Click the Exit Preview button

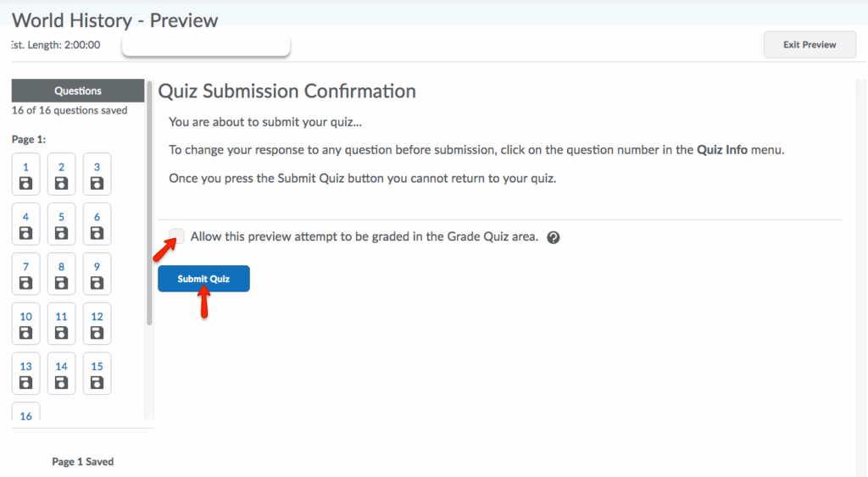coord(809,45)
